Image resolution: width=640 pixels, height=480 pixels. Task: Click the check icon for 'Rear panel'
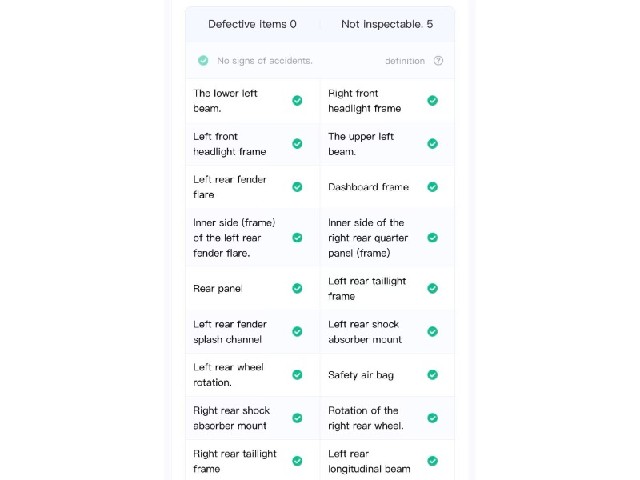click(x=297, y=289)
